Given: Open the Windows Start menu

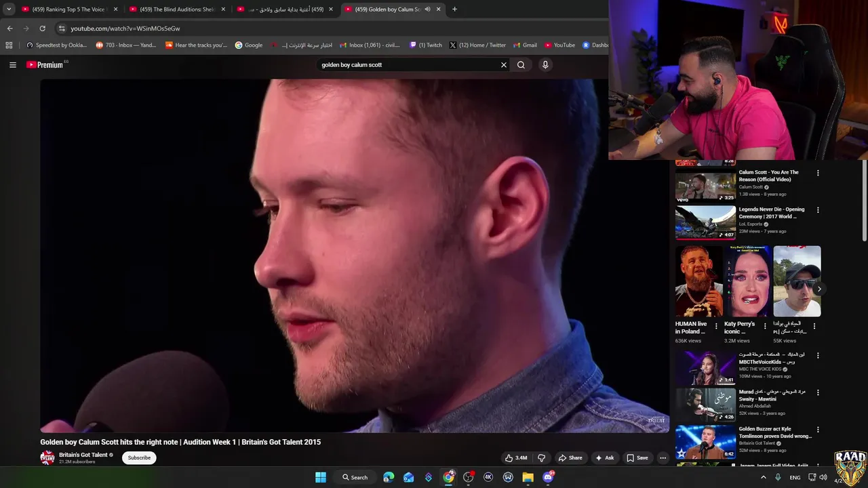Looking at the screenshot, I should coord(321,477).
